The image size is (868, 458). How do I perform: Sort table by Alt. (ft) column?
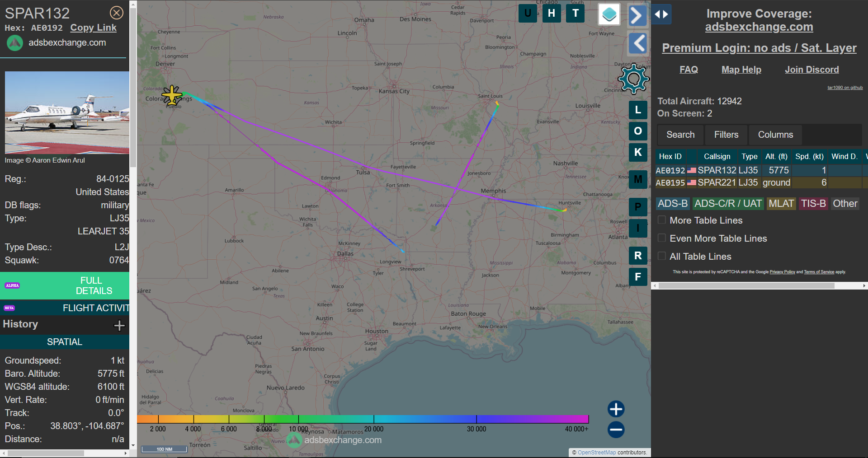tap(776, 156)
